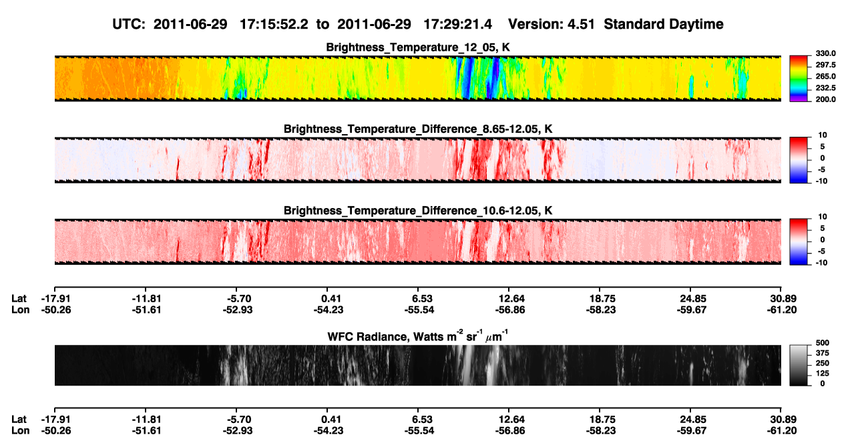Click latitude 24.85 below the WFC Radiance strip
This screenshot has width=868, height=445.
tap(691, 419)
